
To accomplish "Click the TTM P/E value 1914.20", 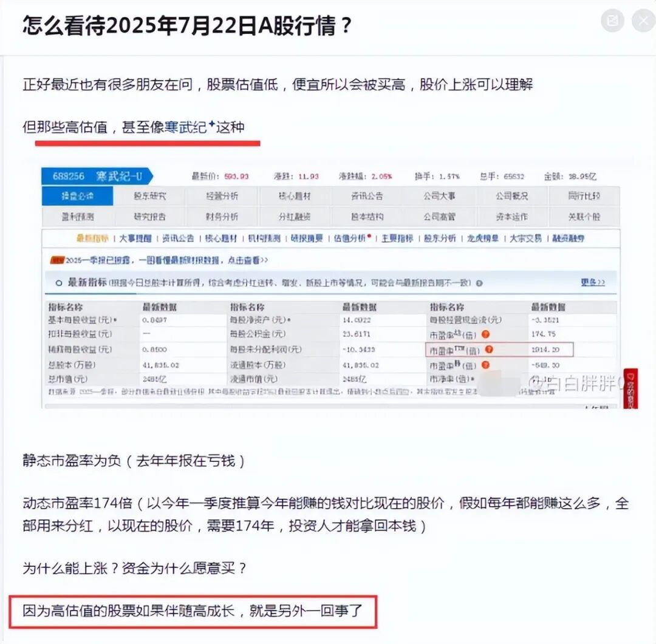I will point(545,350).
